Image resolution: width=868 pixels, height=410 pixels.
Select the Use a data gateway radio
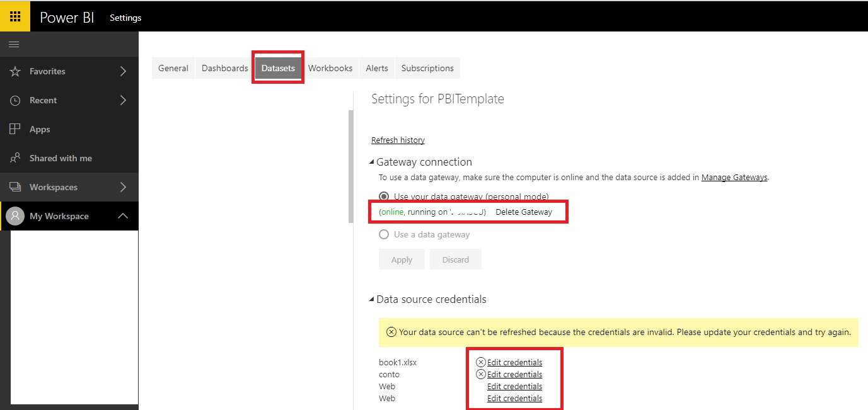[x=384, y=234]
